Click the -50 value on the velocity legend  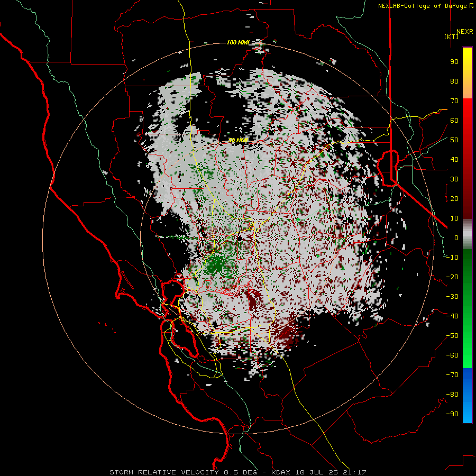(452, 336)
